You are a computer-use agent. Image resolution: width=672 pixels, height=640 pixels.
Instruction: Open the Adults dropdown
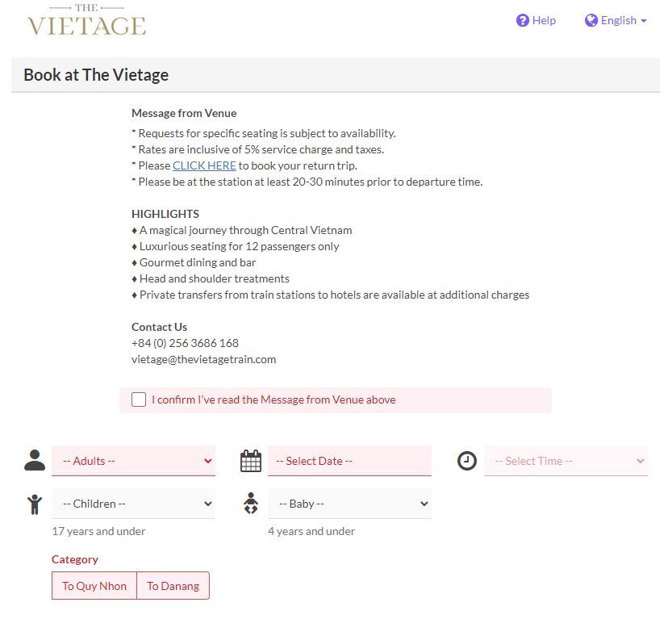tap(133, 461)
